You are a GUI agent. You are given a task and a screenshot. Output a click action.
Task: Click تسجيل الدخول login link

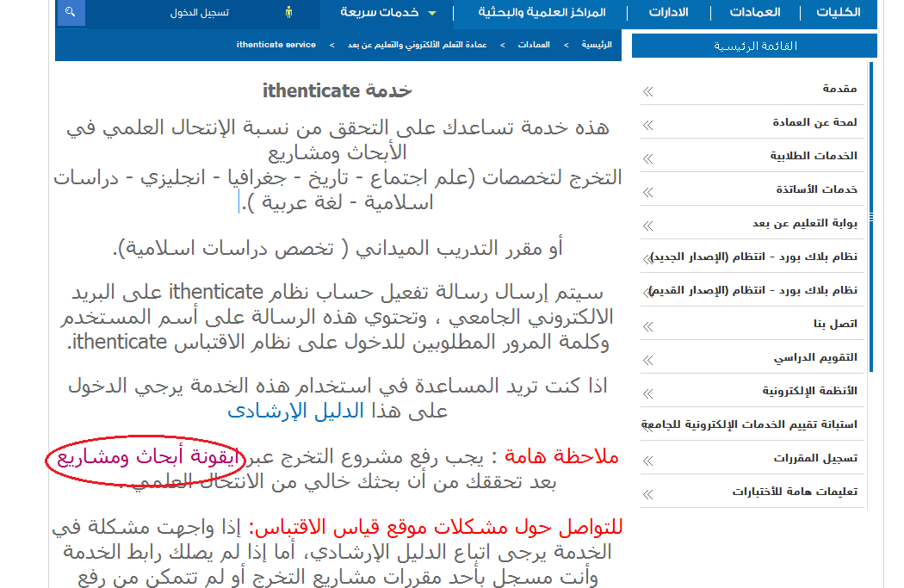(x=200, y=13)
